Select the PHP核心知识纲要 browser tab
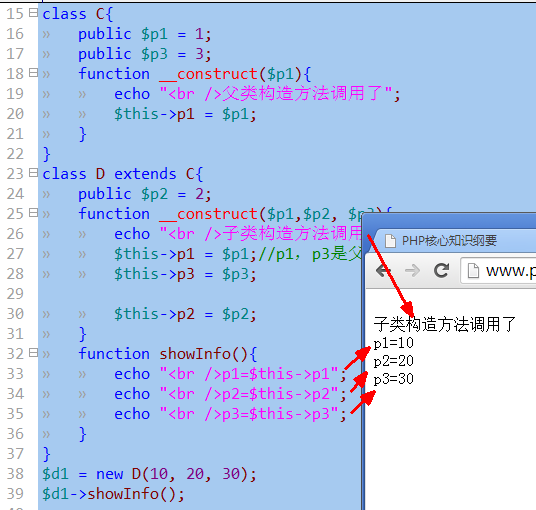The width and height of the screenshot is (536, 510). (449, 241)
